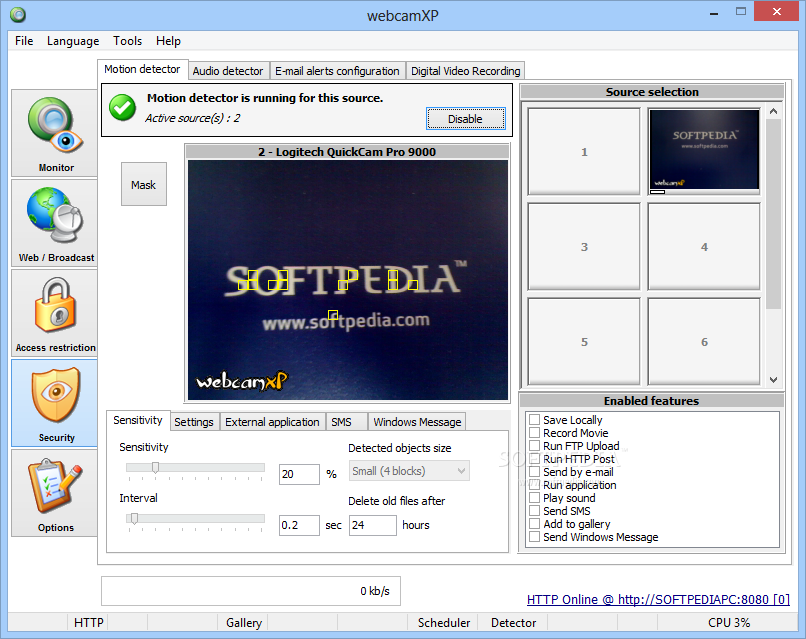This screenshot has width=806, height=639.
Task: Toggle Save Locally checkbox
Action: point(535,419)
